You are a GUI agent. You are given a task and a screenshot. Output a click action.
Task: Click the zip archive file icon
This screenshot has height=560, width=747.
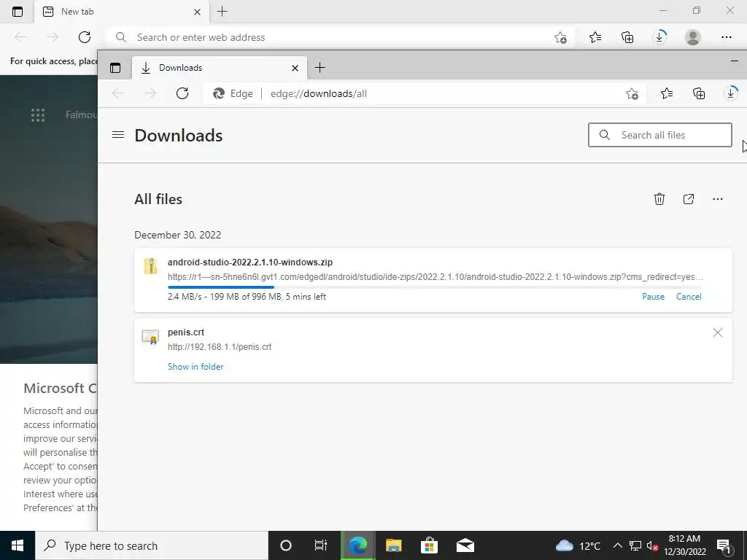click(x=150, y=265)
